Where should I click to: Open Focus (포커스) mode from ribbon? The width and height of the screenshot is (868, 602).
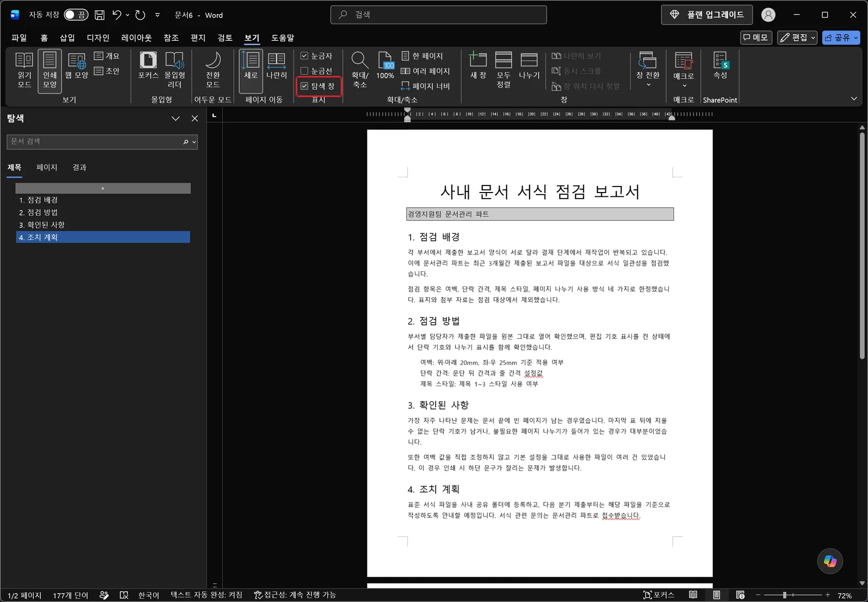coord(148,67)
